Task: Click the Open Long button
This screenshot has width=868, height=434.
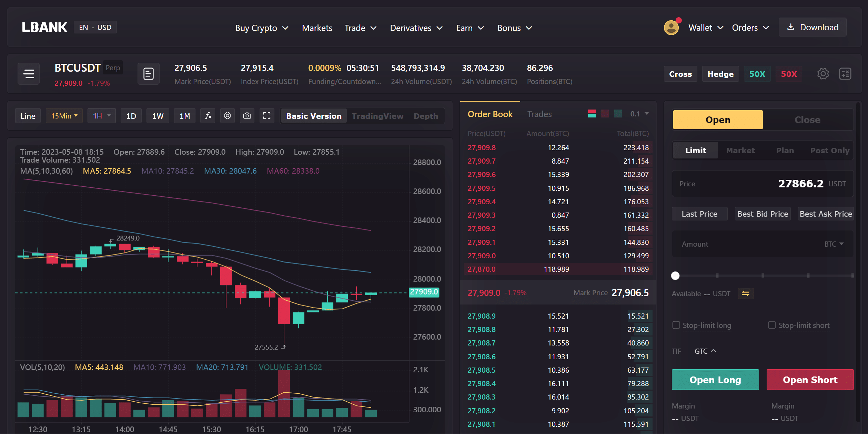Action: pyautogui.click(x=715, y=380)
